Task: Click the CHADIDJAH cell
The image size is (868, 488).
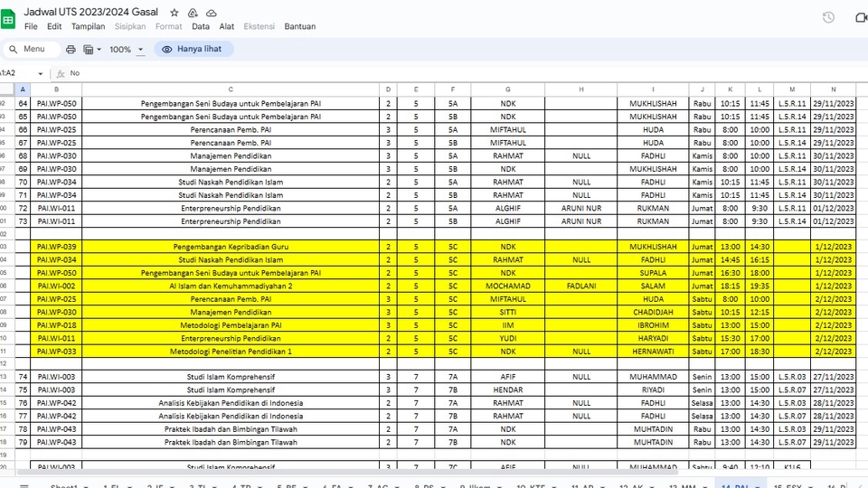Action: pos(653,312)
